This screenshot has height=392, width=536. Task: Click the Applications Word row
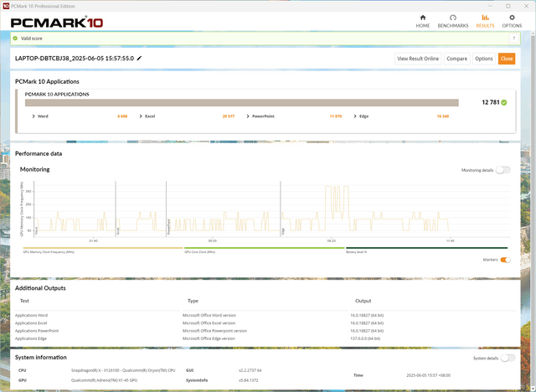point(265,315)
